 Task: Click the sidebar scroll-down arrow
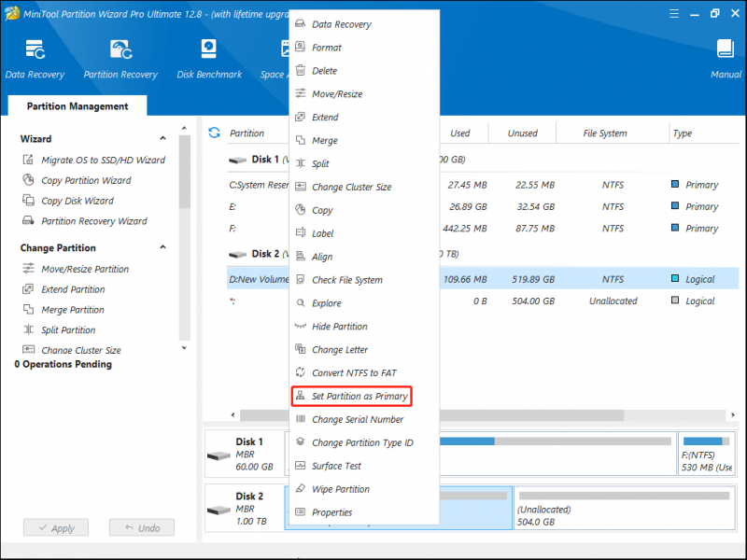(184, 348)
